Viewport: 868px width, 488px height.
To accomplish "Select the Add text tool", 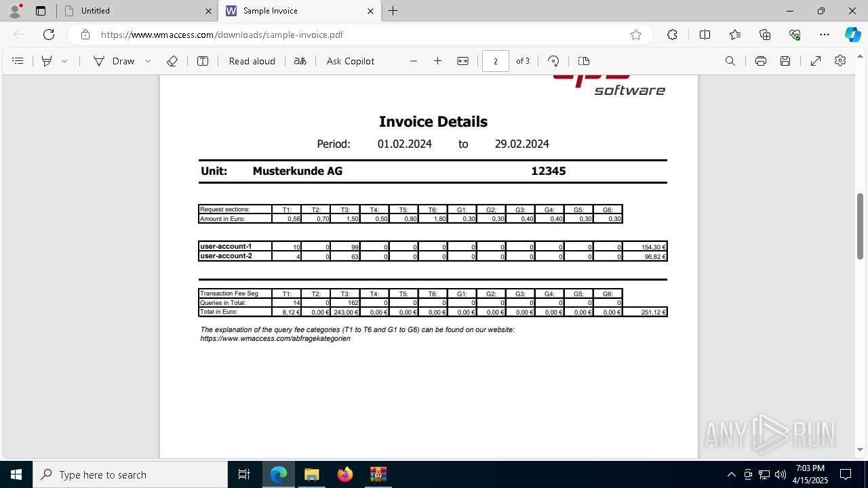I will click(203, 61).
